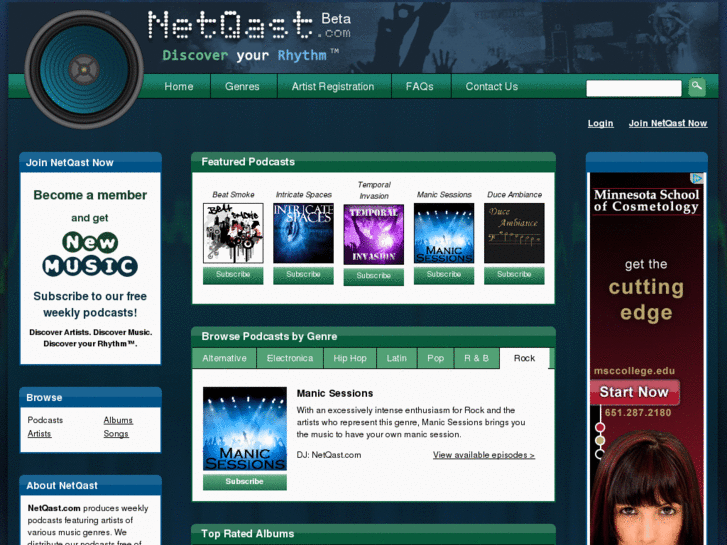Click the NetQast speaker logo
Screen dimensions: 727x545
point(84,70)
